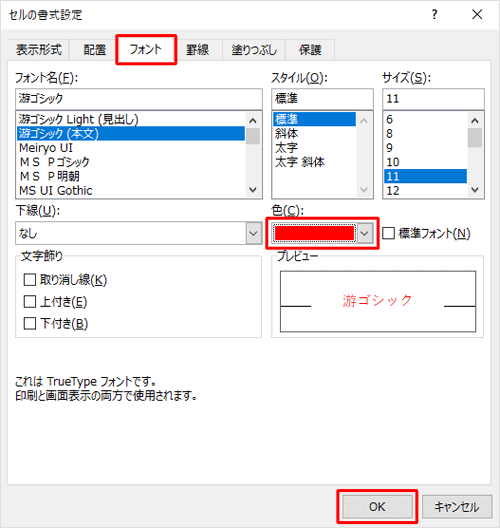Viewport: 500px width, 528px height.
Task: Select font size 9
Action: (x=425, y=148)
